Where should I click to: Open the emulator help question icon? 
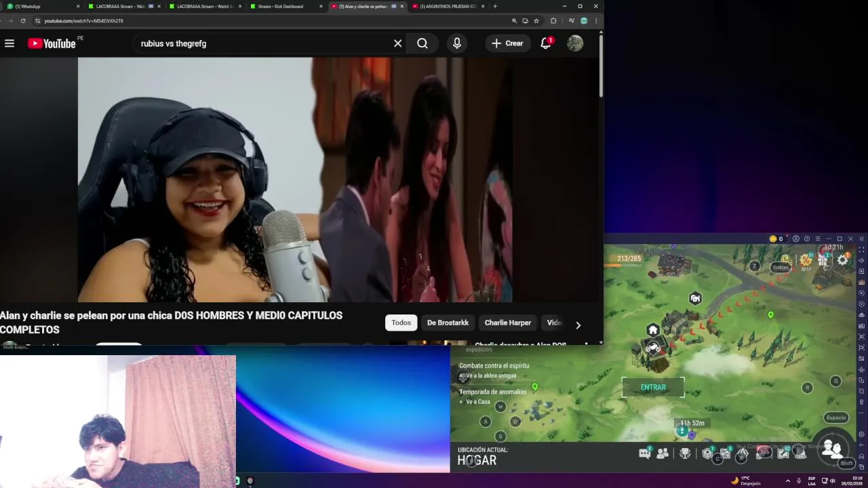807,239
